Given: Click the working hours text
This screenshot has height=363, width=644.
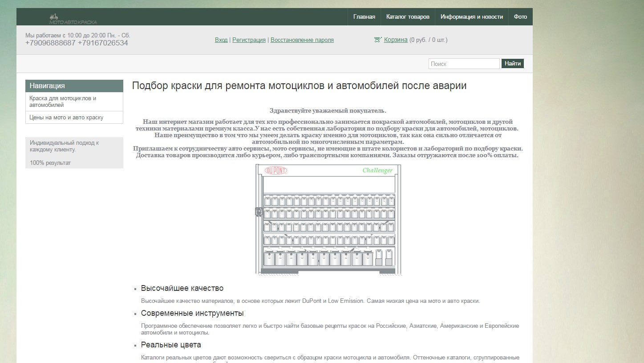Looking at the screenshot, I should tap(78, 35).
